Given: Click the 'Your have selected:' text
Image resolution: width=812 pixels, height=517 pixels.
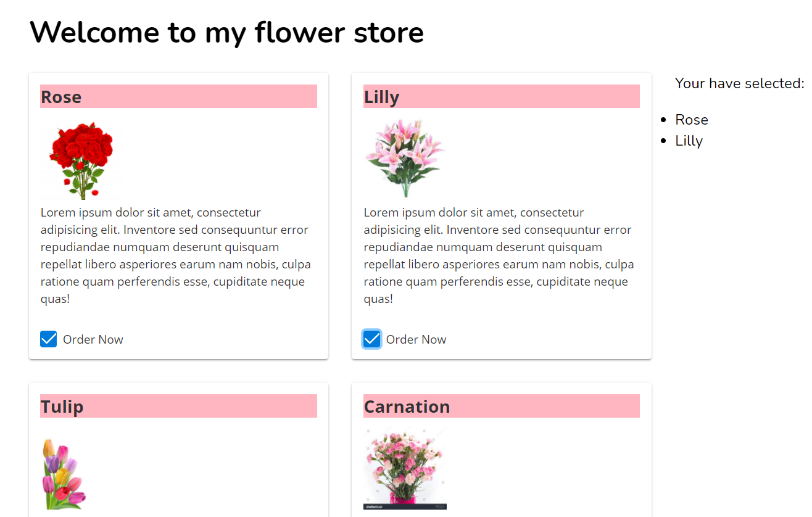Looking at the screenshot, I should pyautogui.click(x=739, y=83).
